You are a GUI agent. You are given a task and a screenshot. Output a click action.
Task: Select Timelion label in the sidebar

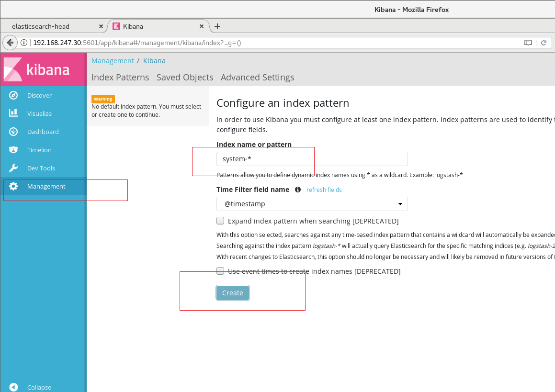[x=39, y=150]
